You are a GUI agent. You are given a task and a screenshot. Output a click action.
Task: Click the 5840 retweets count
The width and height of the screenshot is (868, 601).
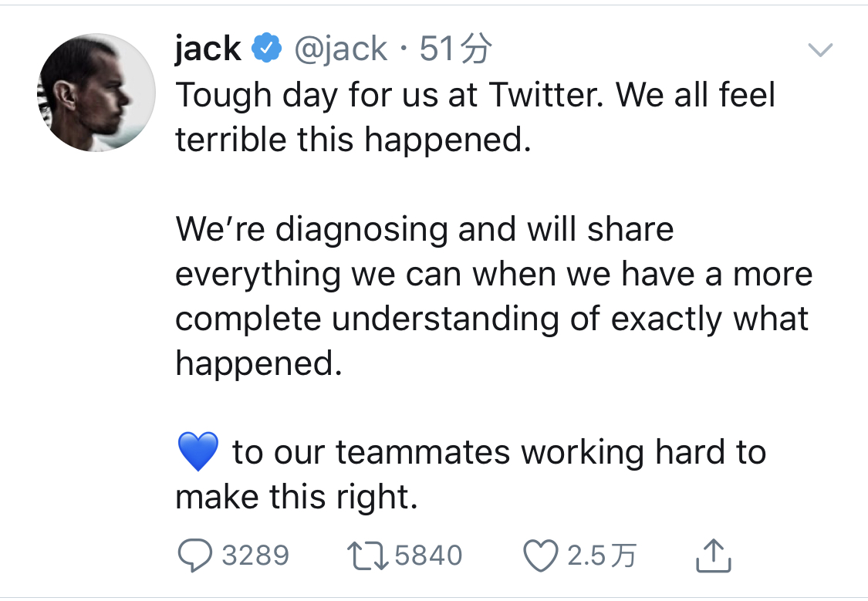point(428,555)
